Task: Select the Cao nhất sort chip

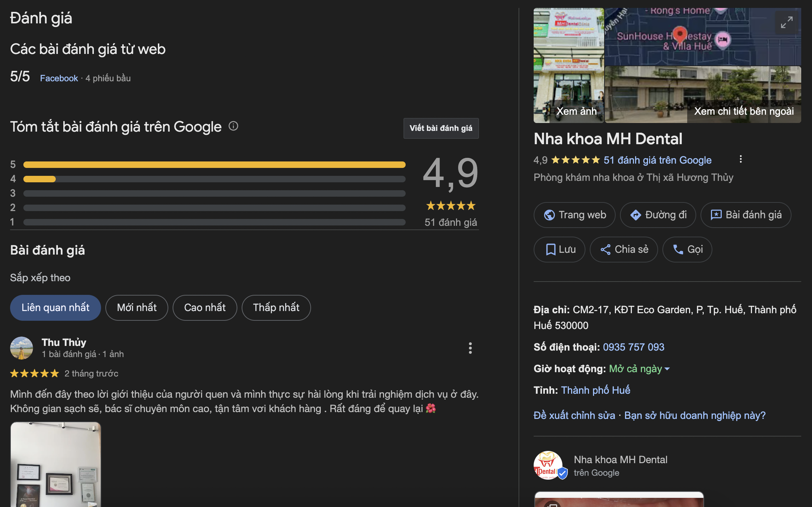Action: pyautogui.click(x=205, y=308)
